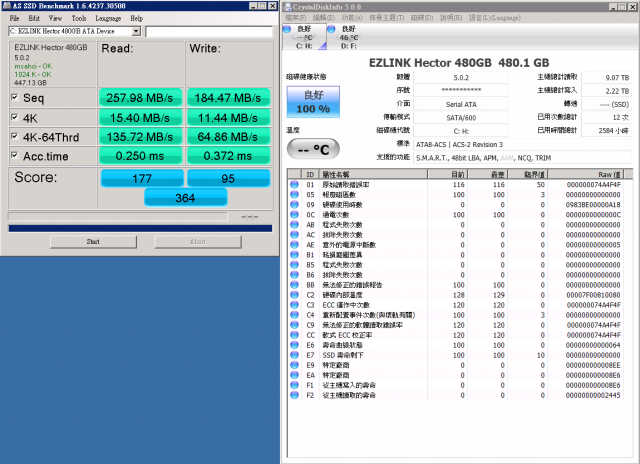The image size is (640, 464).
Task: Click status circle icon for SMART ID AC
Action: tap(294, 235)
